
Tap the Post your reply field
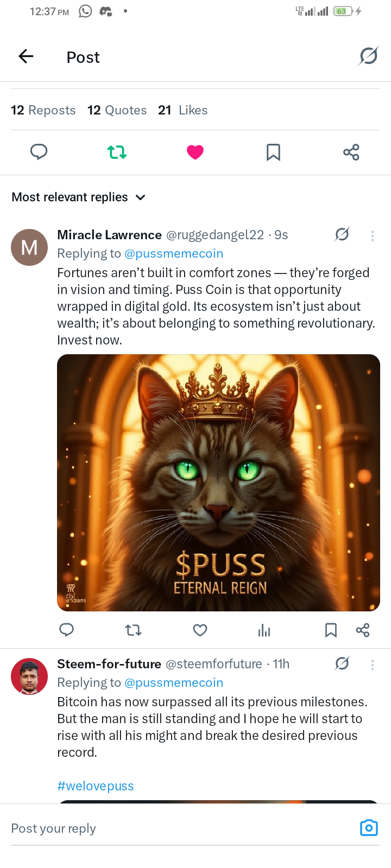[x=163, y=828]
